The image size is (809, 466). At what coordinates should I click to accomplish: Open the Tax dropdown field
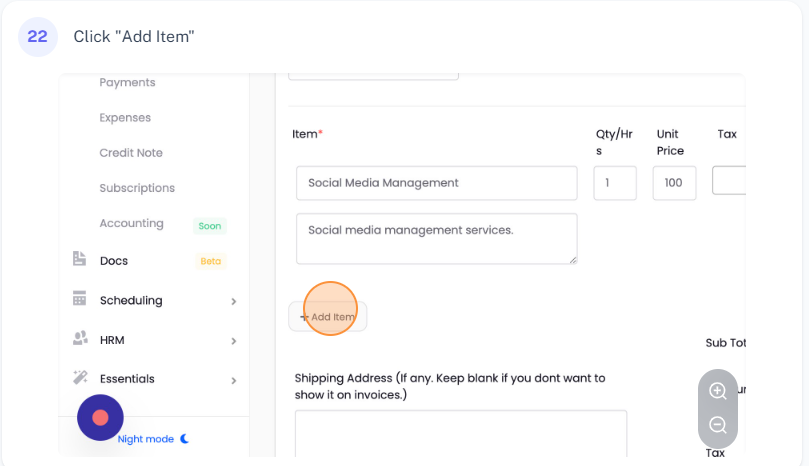tap(728, 180)
